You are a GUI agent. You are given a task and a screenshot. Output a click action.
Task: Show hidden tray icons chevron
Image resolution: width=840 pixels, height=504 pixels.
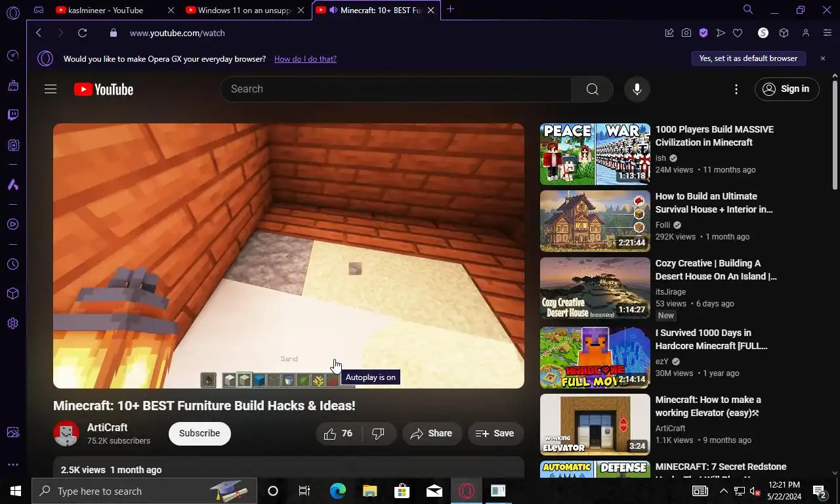tap(724, 492)
